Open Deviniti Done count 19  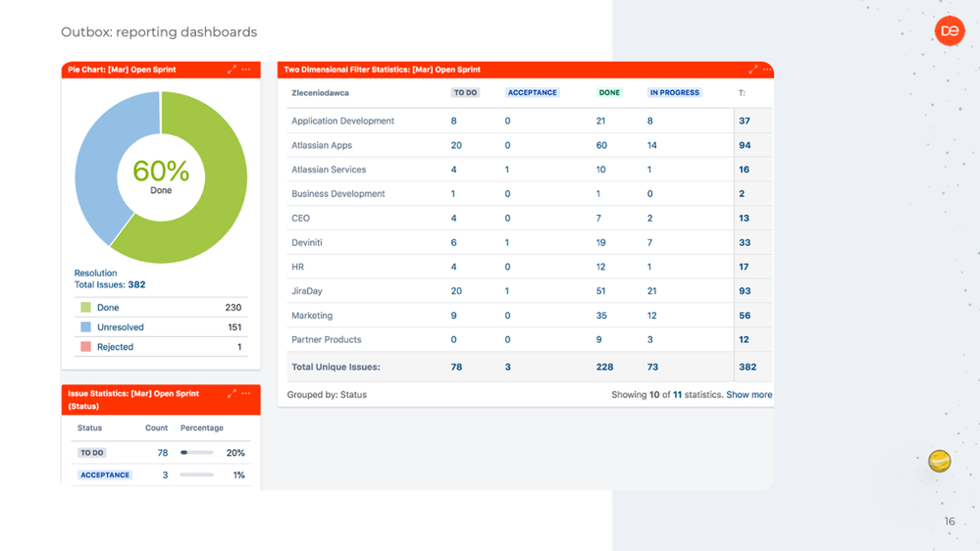[x=600, y=243]
